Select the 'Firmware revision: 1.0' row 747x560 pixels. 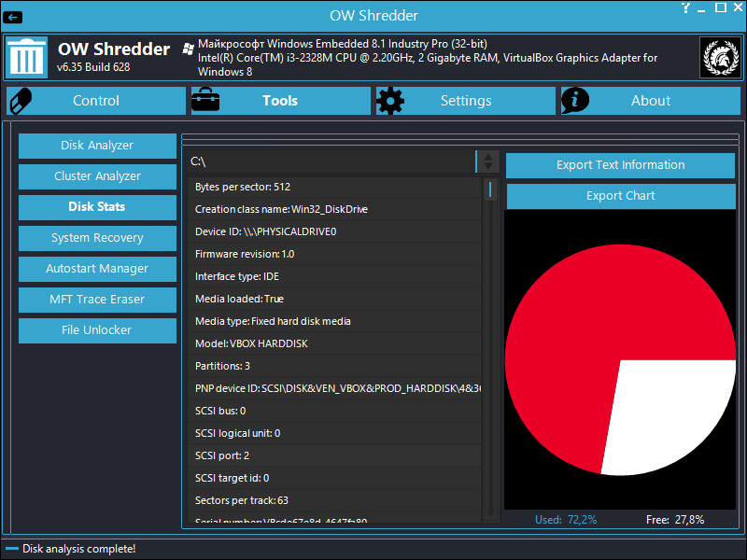pyautogui.click(x=334, y=254)
